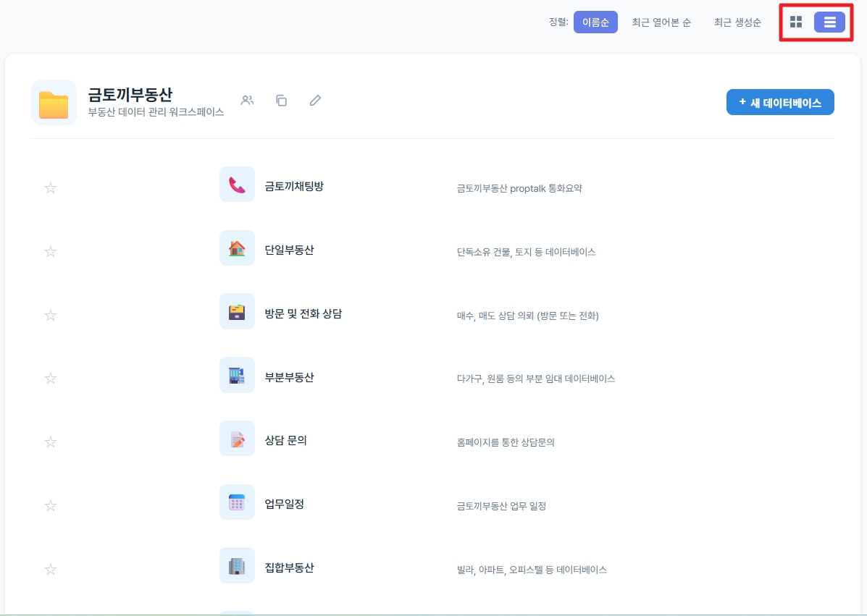Click the 금토끼부동산 workspace title
867x616 pixels.
pyautogui.click(x=130, y=95)
